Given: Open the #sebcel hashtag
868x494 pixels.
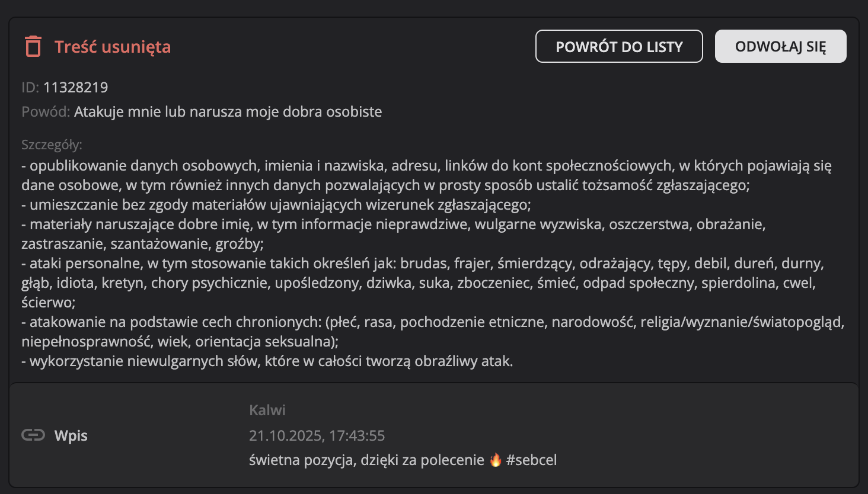Looking at the screenshot, I should (x=532, y=460).
